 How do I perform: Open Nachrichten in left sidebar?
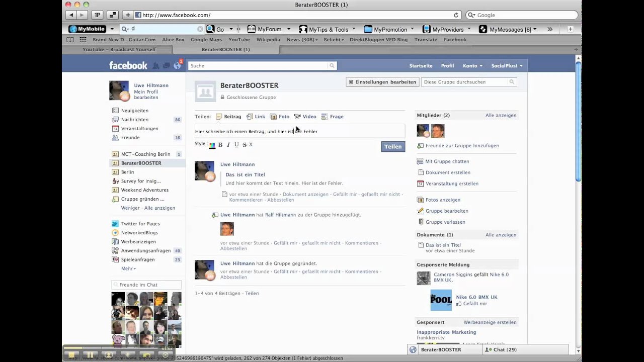tap(134, 120)
